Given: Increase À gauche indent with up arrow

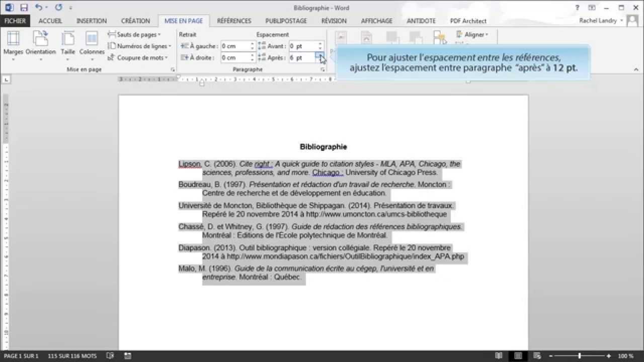Looking at the screenshot, I should 253,44.
